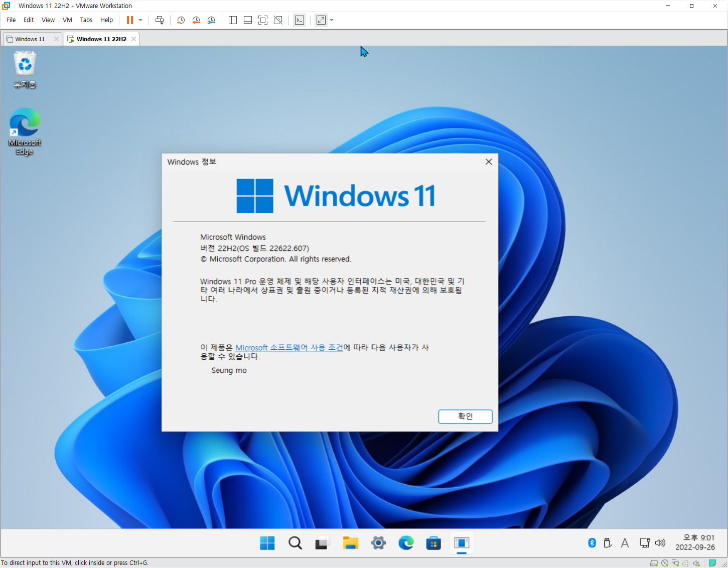This screenshot has width=728, height=568.
Task: Take a snapshot of the VM
Action: 181,20
